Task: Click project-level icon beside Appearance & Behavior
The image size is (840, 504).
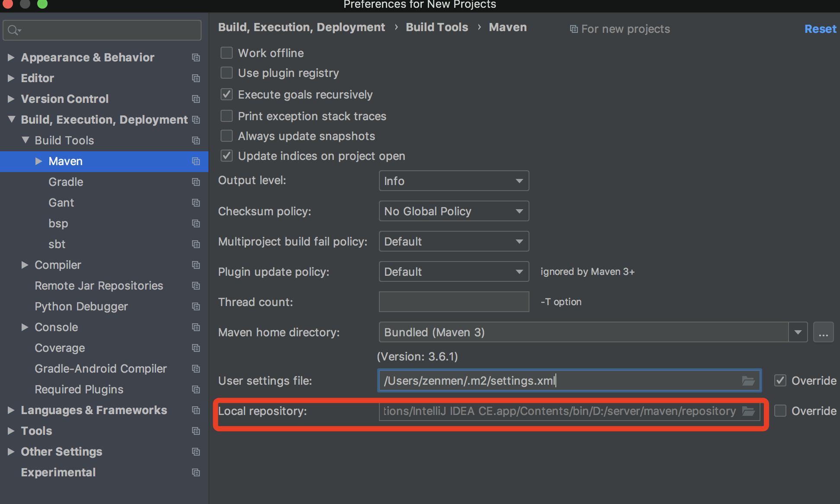Action: click(196, 57)
